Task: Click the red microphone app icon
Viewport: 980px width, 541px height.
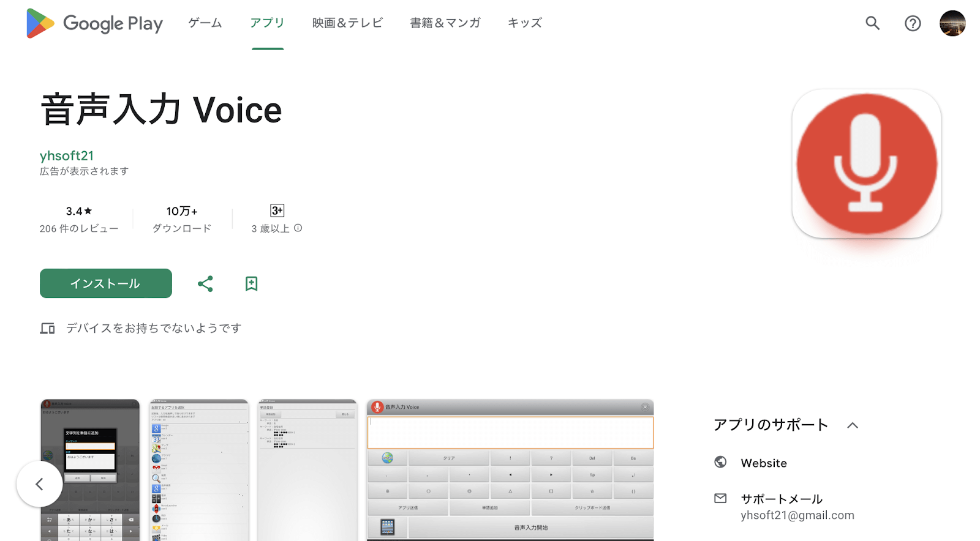Action: 867,164
